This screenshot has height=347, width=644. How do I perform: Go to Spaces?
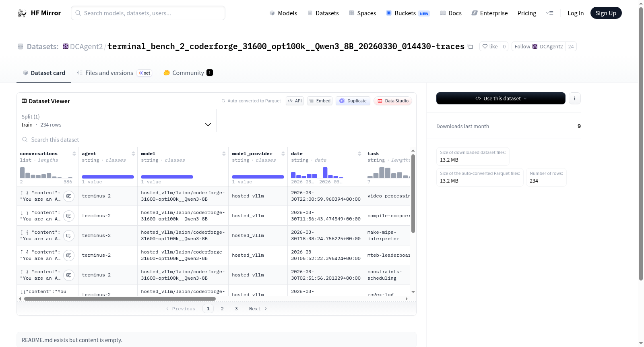point(362,13)
